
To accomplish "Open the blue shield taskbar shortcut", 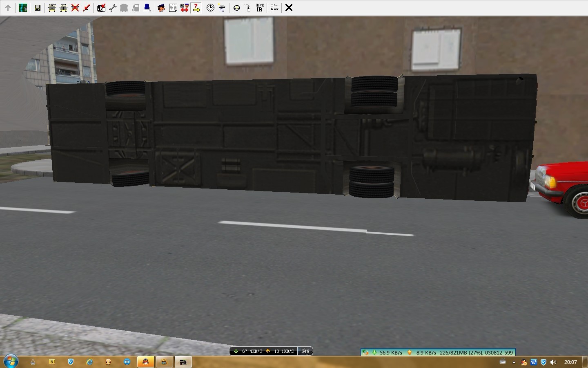I will [x=71, y=362].
